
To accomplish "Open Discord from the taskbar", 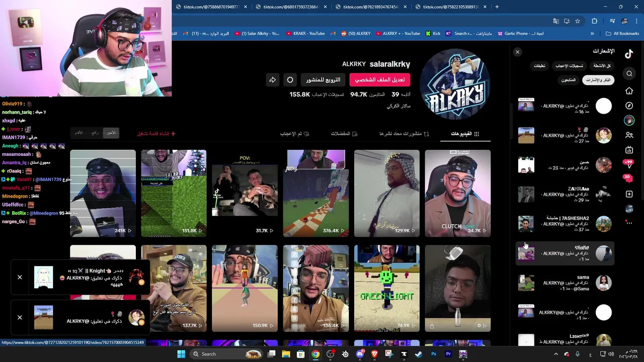I will [360, 354].
